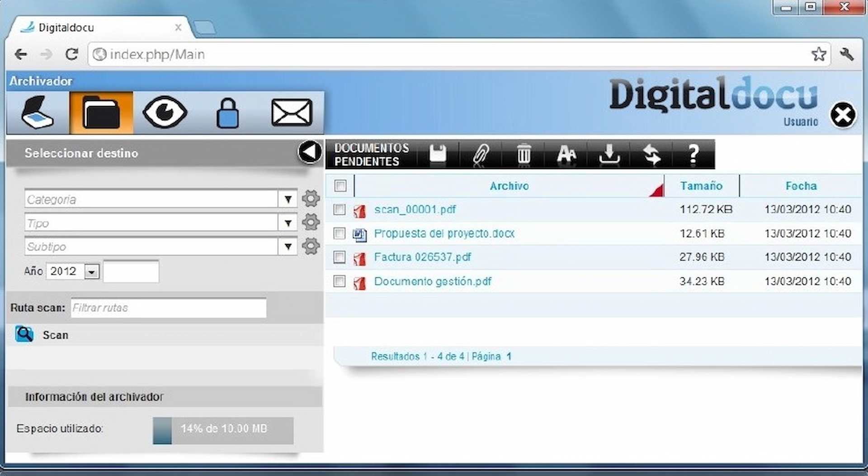
Task: Open Propuesta del proyecto.docx link
Action: (444, 233)
